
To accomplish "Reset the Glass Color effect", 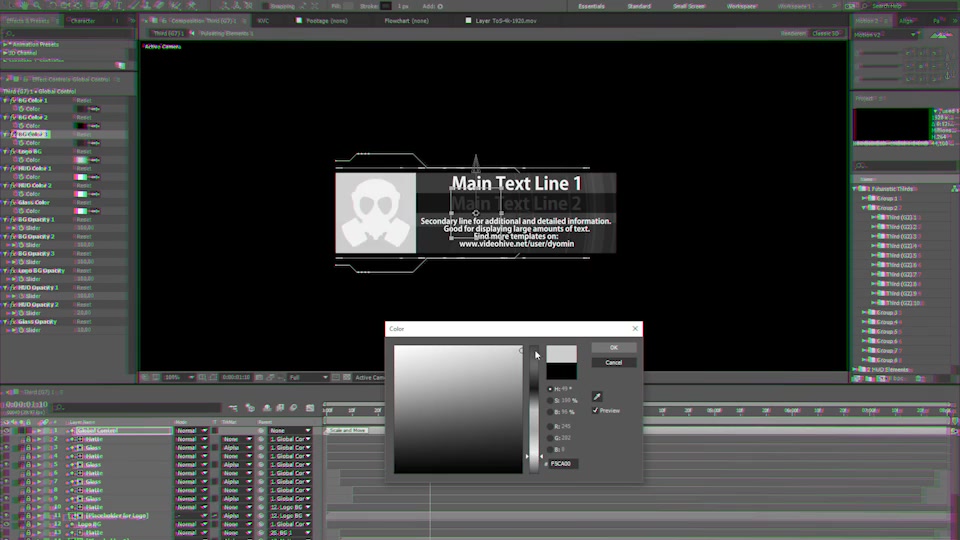I will coord(84,203).
